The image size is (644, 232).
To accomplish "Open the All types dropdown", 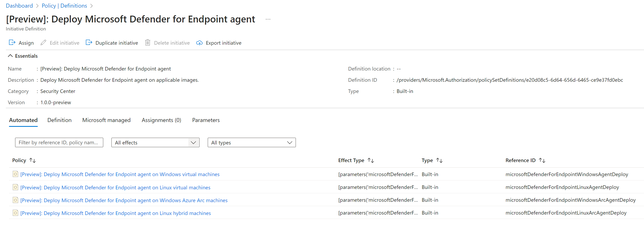I will pos(252,143).
